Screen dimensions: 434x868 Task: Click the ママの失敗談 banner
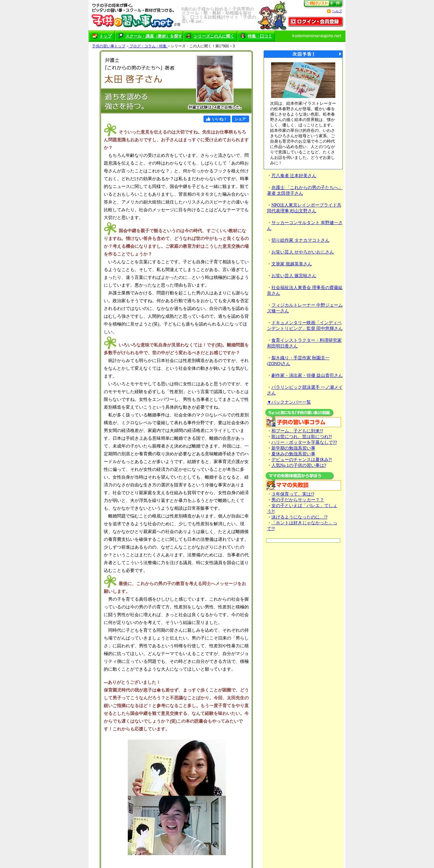(x=303, y=485)
